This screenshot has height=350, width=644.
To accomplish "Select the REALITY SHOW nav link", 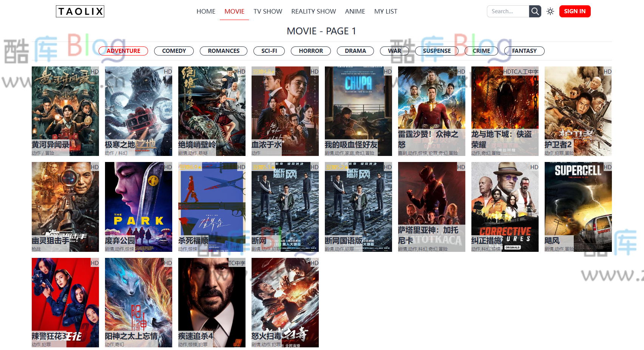I will pos(313,11).
